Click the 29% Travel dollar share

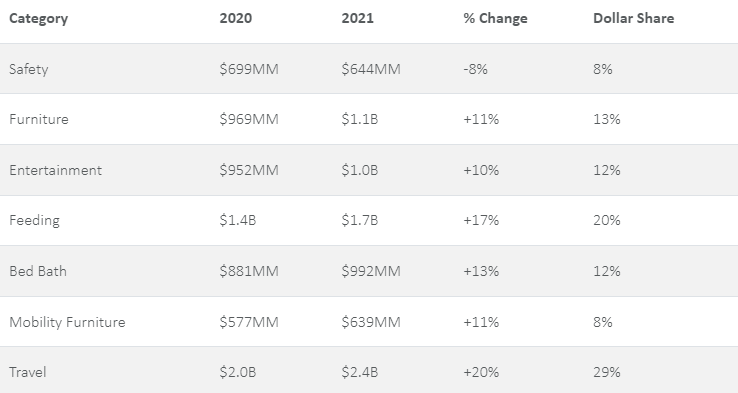[607, 372]
